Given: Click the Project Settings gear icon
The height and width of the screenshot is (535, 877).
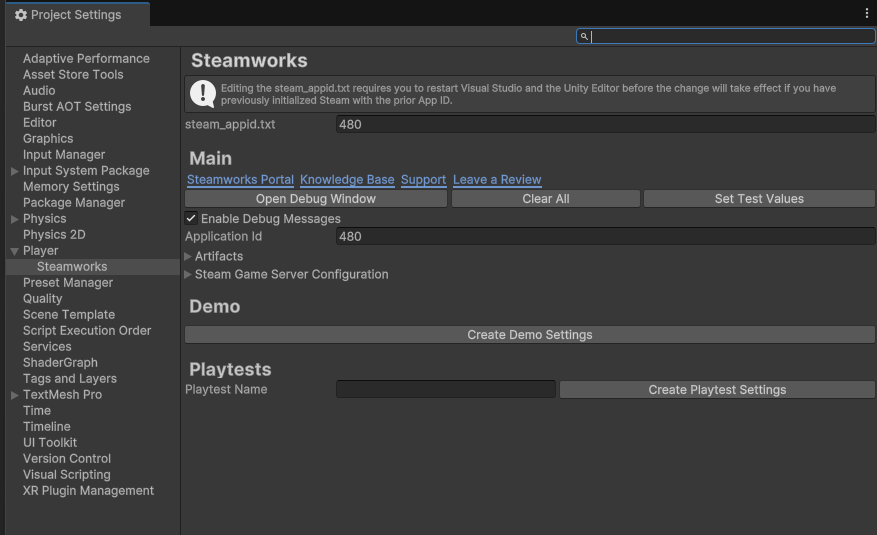Looking at the screenshot, I should click(x=21, y=15).
